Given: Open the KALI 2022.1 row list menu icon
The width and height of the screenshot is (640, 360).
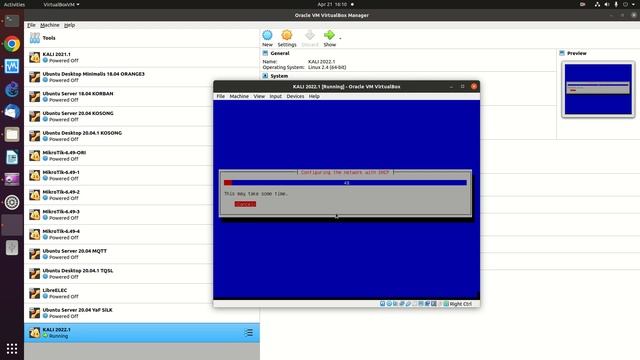Looking at the screenshot, I should click(x=249, y=333).
